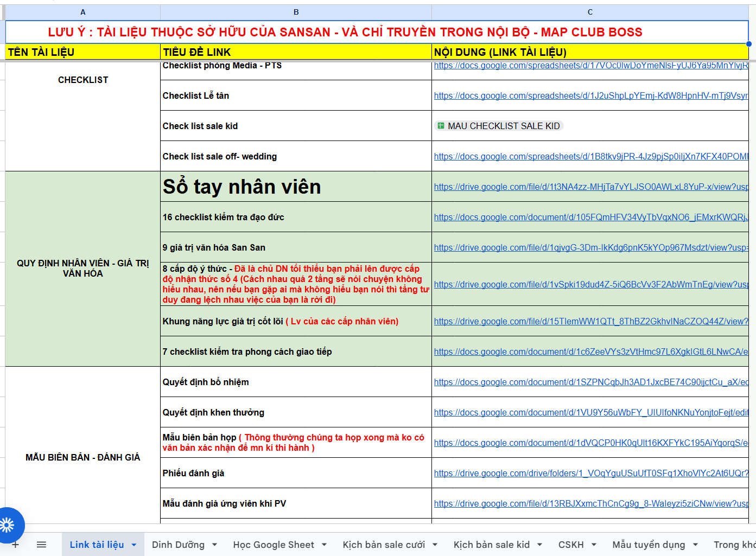This screenshot has height=556, width=756.
Task: Open the Học Google Sheet tab dropdown arrow
Action: [325, 545]
